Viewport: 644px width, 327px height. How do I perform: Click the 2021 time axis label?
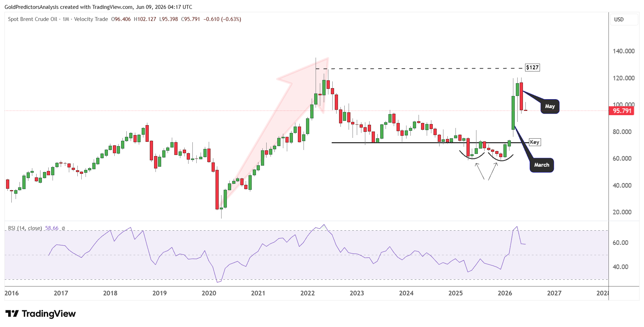click(x=258, y=293)
